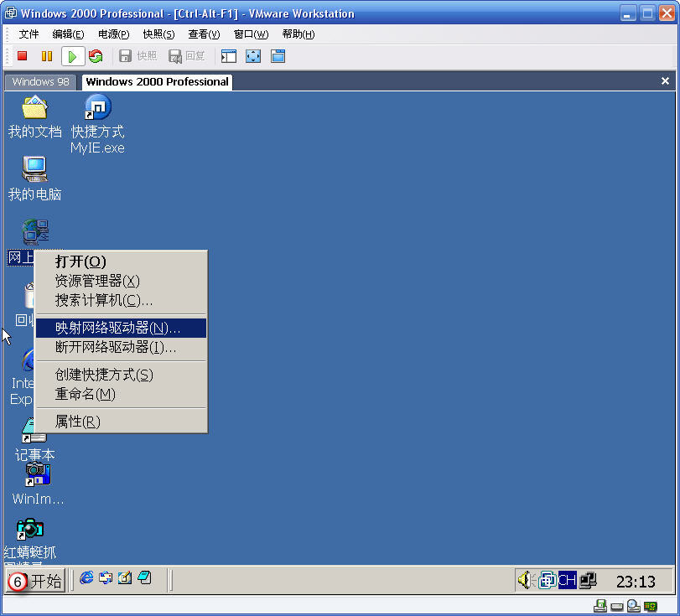
Task: Choose 资源管理器(X) in the context menu
Action: [121, 281]
